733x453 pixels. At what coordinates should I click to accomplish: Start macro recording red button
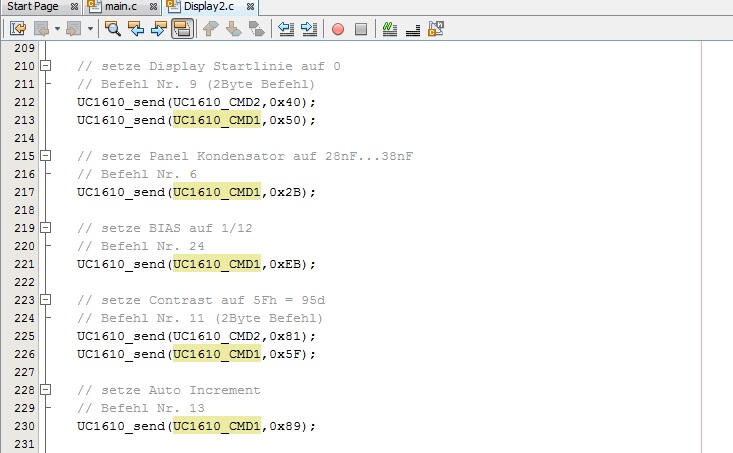pos(338,29)
